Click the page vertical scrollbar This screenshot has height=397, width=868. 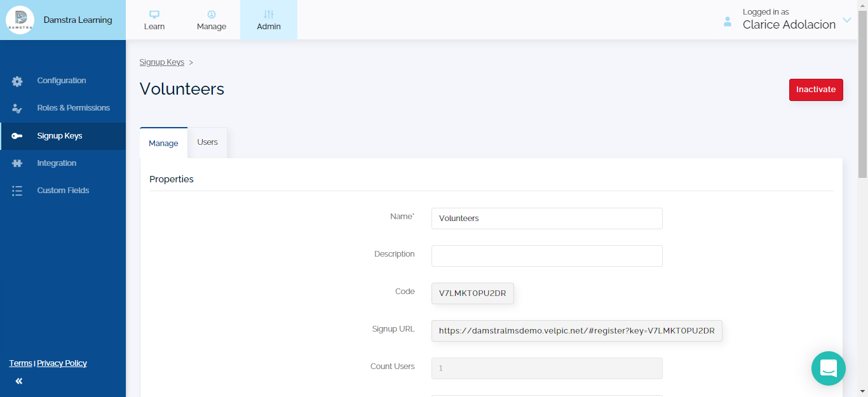click(x=862, y=95)
